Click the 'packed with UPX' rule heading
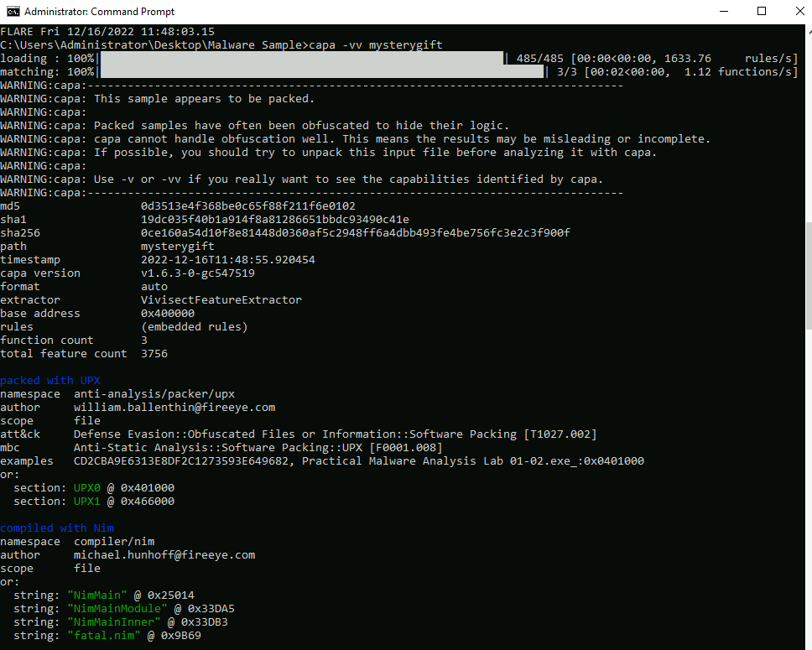 tap(50, 381)
